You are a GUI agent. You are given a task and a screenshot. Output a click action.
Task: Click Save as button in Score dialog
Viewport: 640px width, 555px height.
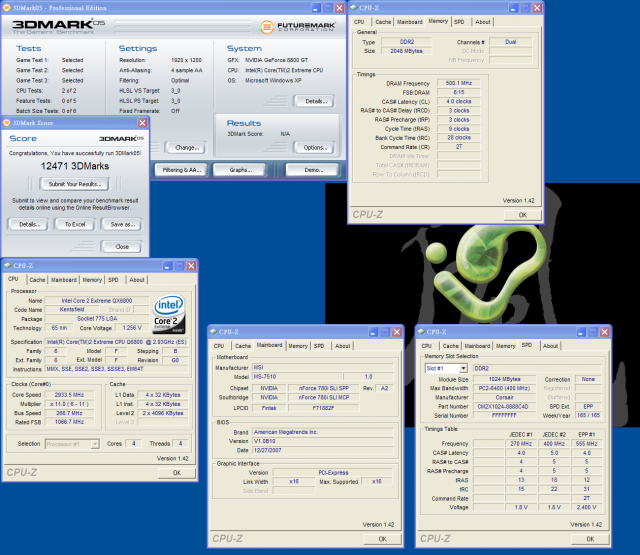point(122,224)
